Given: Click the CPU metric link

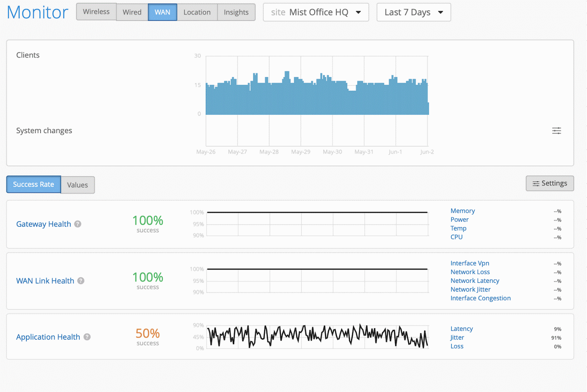Looking at the screenshot, I should tap(456, 237).
